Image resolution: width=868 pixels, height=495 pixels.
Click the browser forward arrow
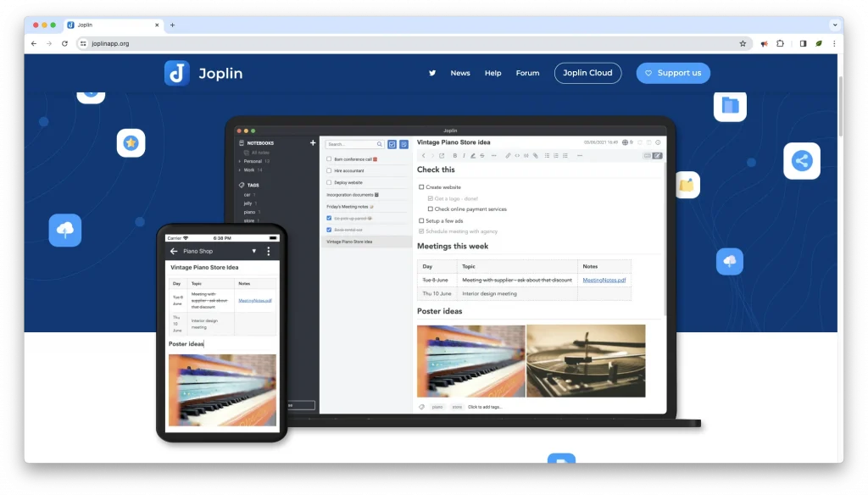pyautogui.click(x=49, y=43)
